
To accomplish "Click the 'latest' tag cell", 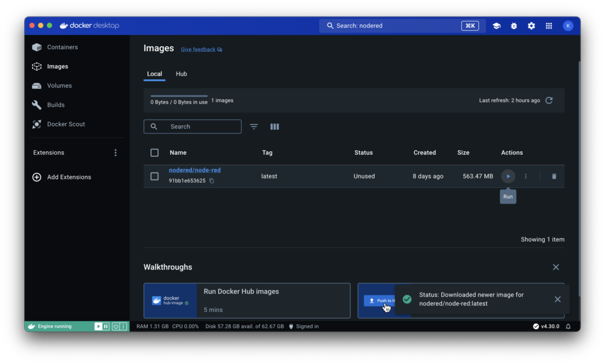I will point(269,177).
